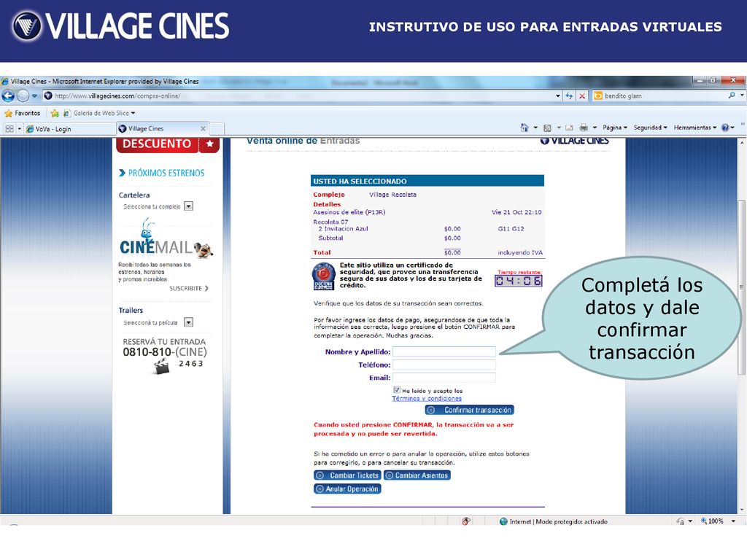The width and height of the screenshot is (747, 560).
Task: Open the 100% zoom level dropdown
Action: pyautogui.click(x=733, y=521)
